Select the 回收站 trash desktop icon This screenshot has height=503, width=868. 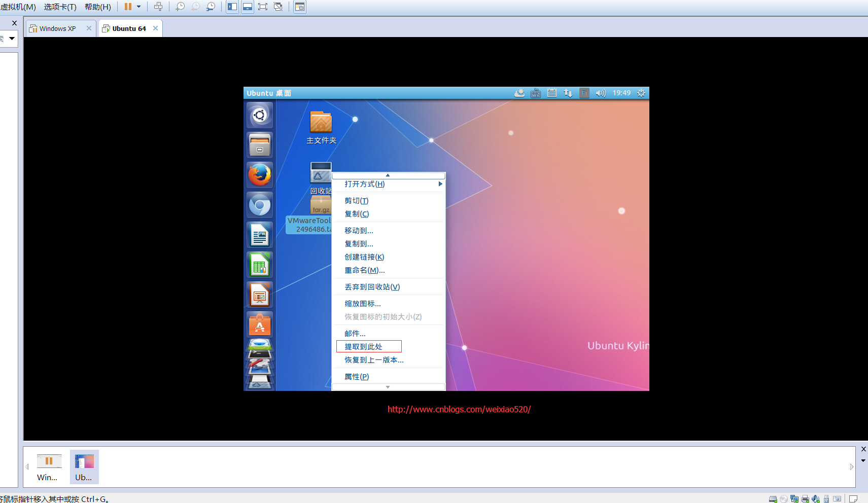point(321,178)
